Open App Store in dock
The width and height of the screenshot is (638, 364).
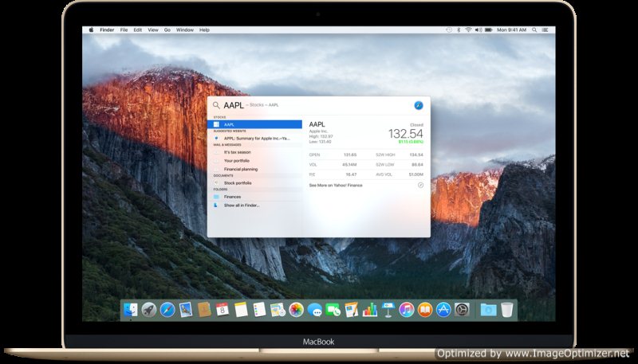[443, 310]
